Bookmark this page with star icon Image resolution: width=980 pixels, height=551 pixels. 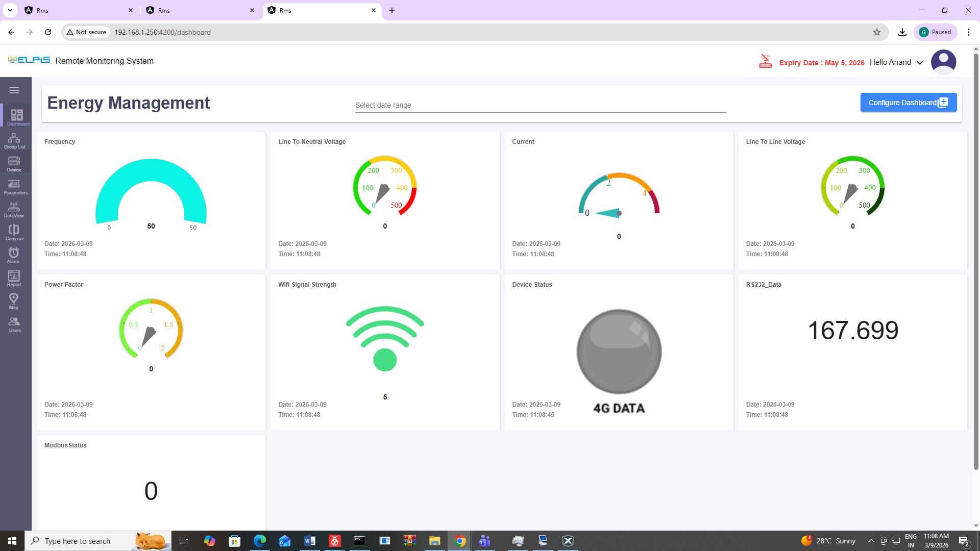coord(877,32)
